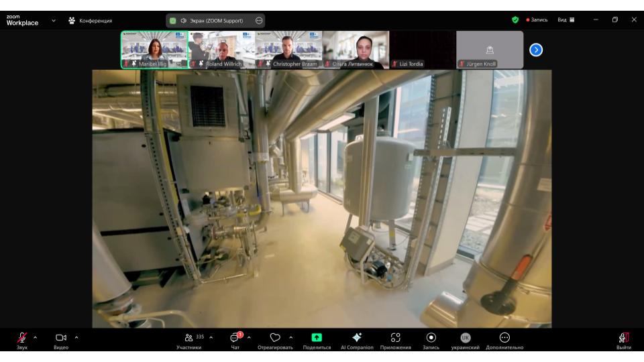The width and height of the screenshot is (644, 362).
Task: Open the Приложения apps icon
Action: point(395,338)
